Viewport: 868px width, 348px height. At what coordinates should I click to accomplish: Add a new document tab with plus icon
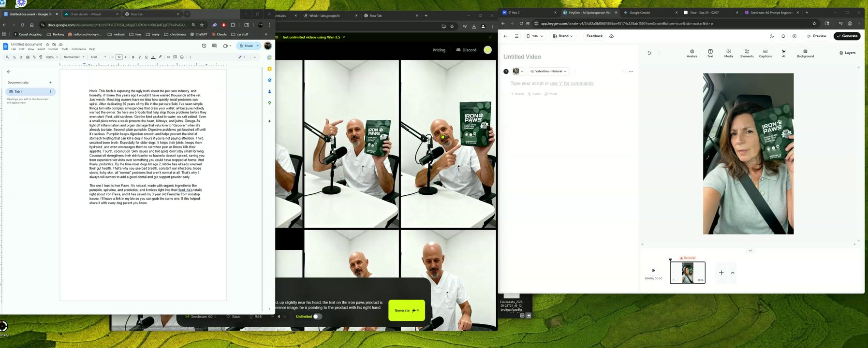pyautogui.click(x=50, y=83)
